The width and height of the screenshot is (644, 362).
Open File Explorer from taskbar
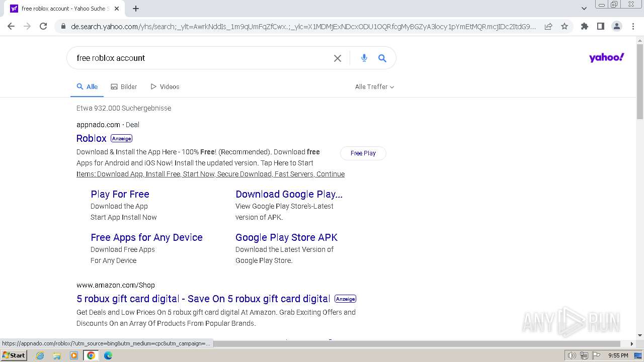(x=57, y=355)
